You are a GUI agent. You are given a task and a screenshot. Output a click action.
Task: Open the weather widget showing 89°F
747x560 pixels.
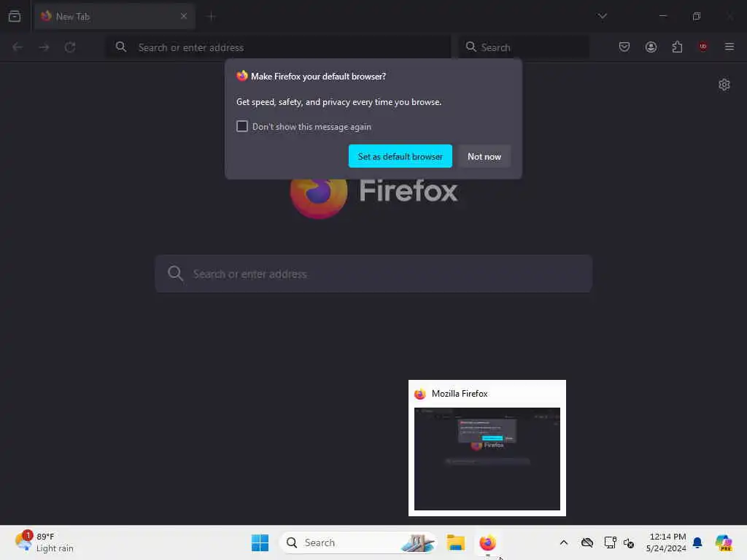point(44,542)
